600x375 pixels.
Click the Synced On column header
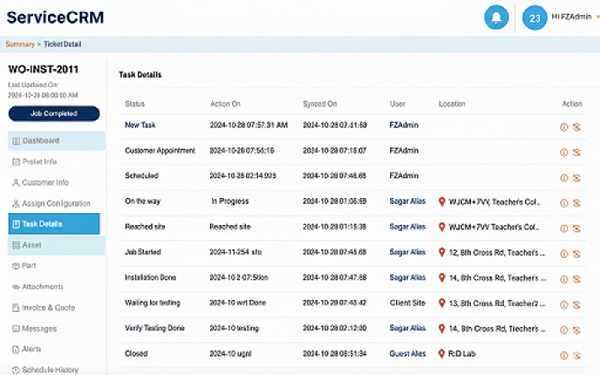320,104
